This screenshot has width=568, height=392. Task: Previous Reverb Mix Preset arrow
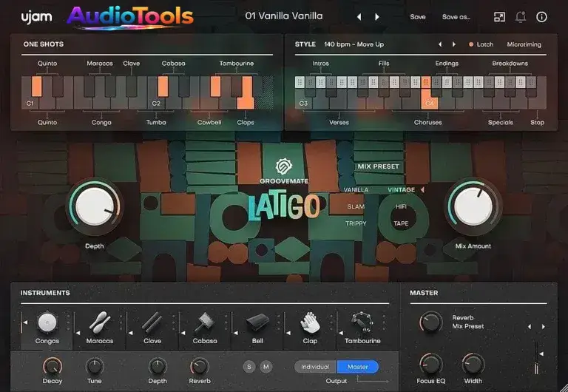(530, 326)
